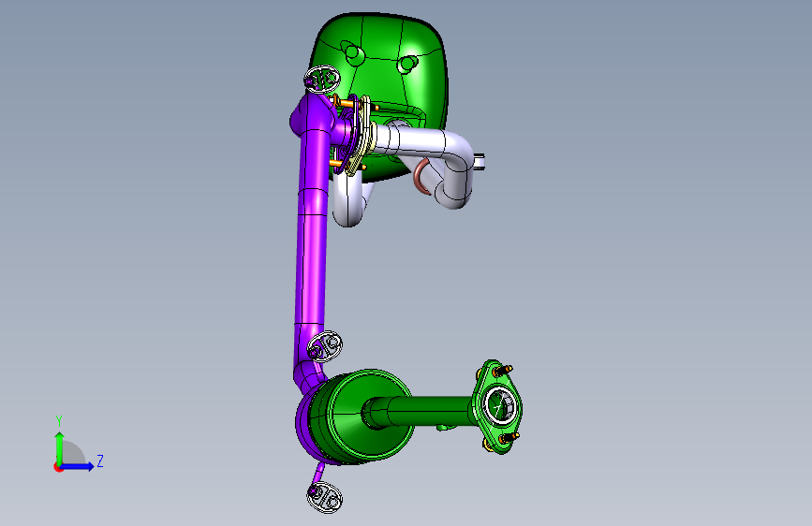Pick the copper clamp ring on silver pipe
The width and height of the screenshot is (812, 526).
click(422, 177)
